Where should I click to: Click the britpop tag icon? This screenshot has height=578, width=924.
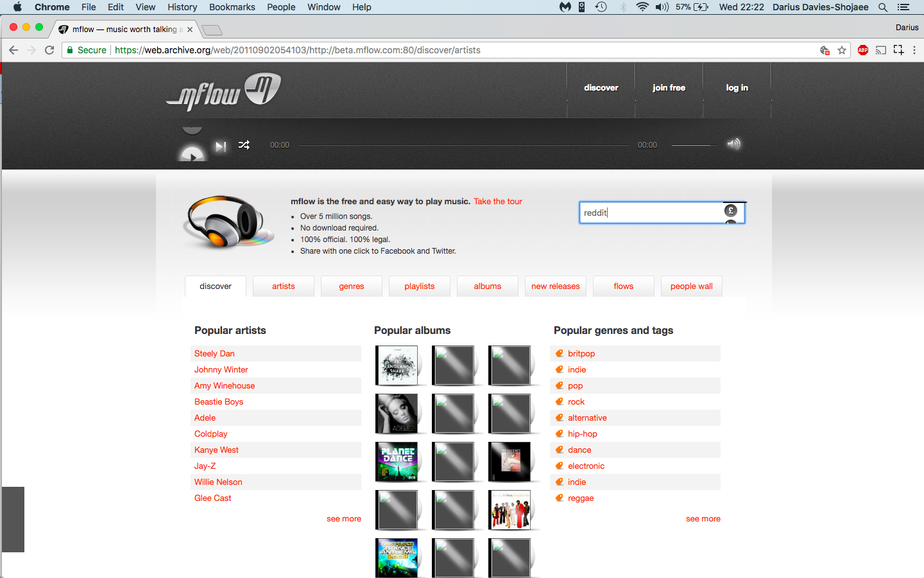560,353
